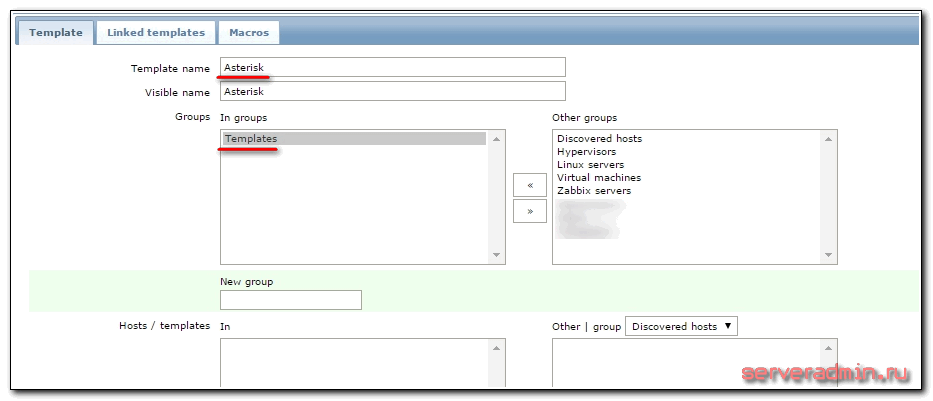
Task: Select Zabbix servers in Other groups
Action: pos(594,191)
